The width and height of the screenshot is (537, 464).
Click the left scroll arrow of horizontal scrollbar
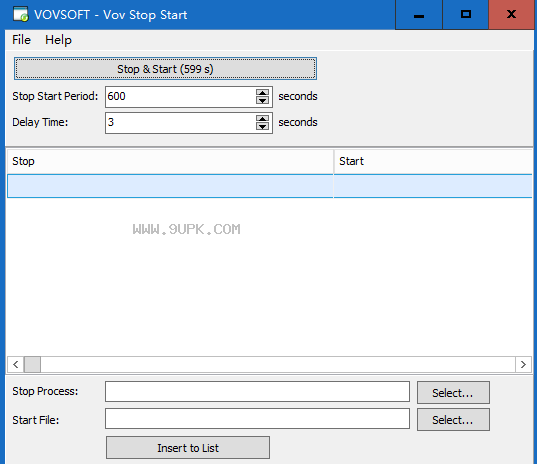click(x=15, y=364)
